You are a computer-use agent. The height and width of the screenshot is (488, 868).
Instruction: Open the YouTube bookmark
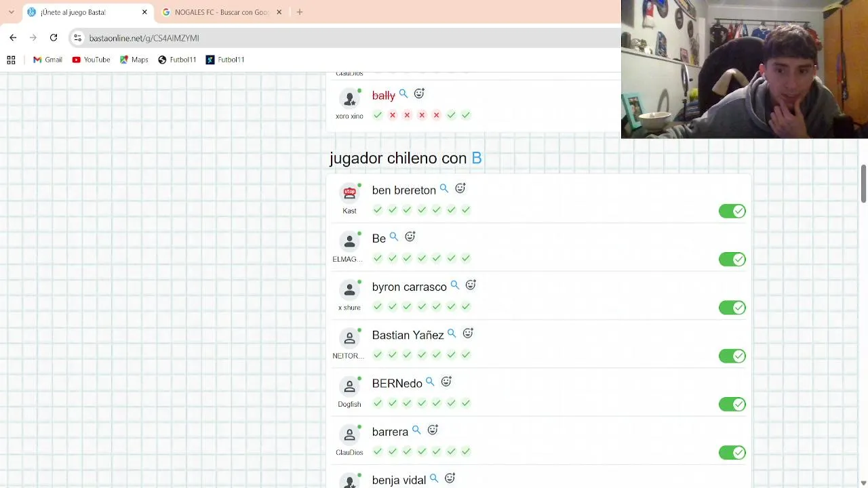[91, 60]
